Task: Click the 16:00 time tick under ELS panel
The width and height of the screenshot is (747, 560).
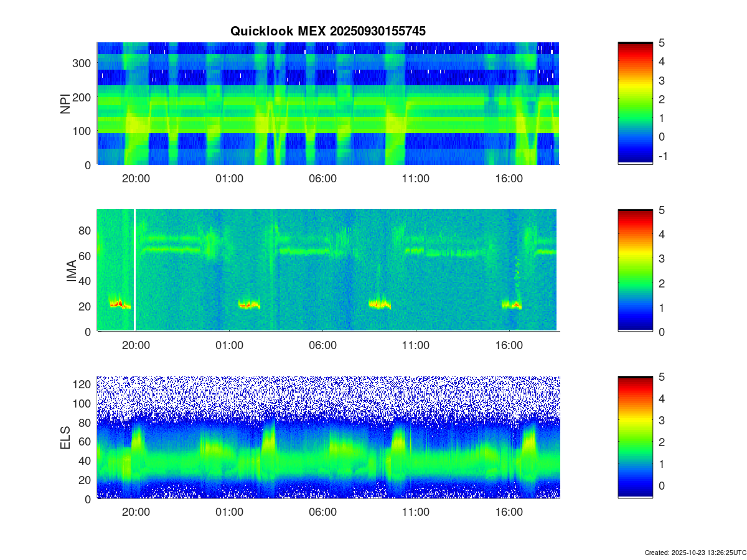Action: coord(509,512)
